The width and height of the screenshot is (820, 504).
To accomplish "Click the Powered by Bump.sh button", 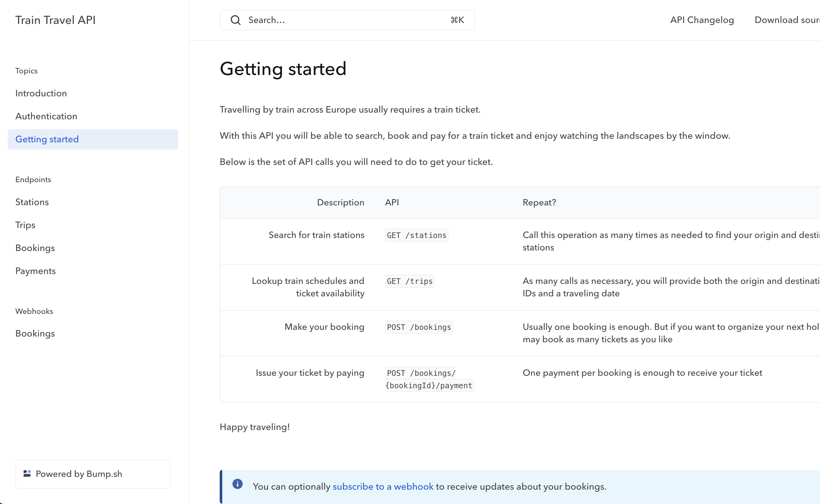I will click(93, 474).
